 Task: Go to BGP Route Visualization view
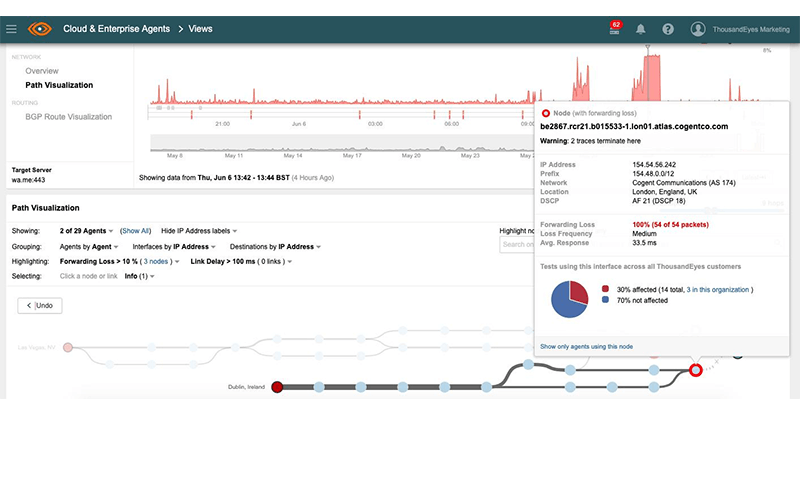69,117
